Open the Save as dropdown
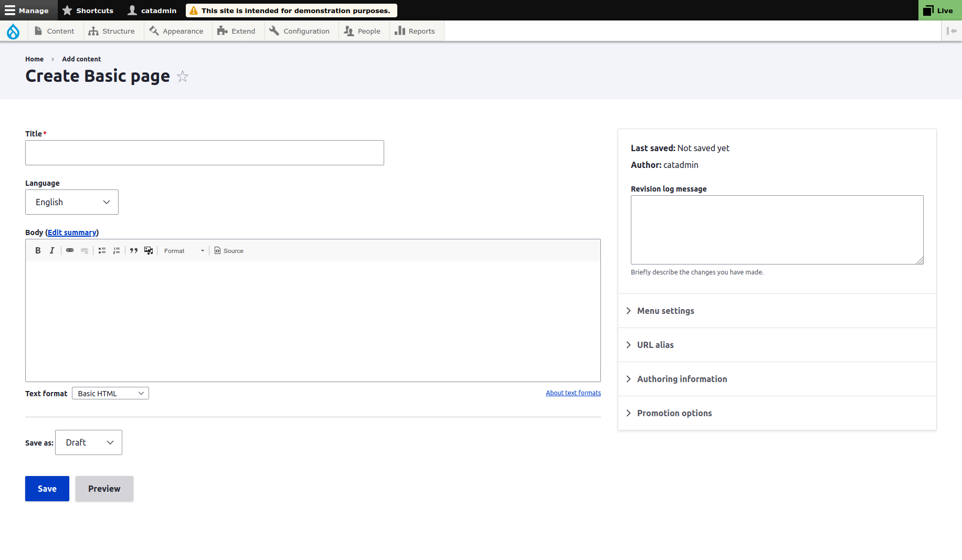962x560 pixels. point(88,442)
